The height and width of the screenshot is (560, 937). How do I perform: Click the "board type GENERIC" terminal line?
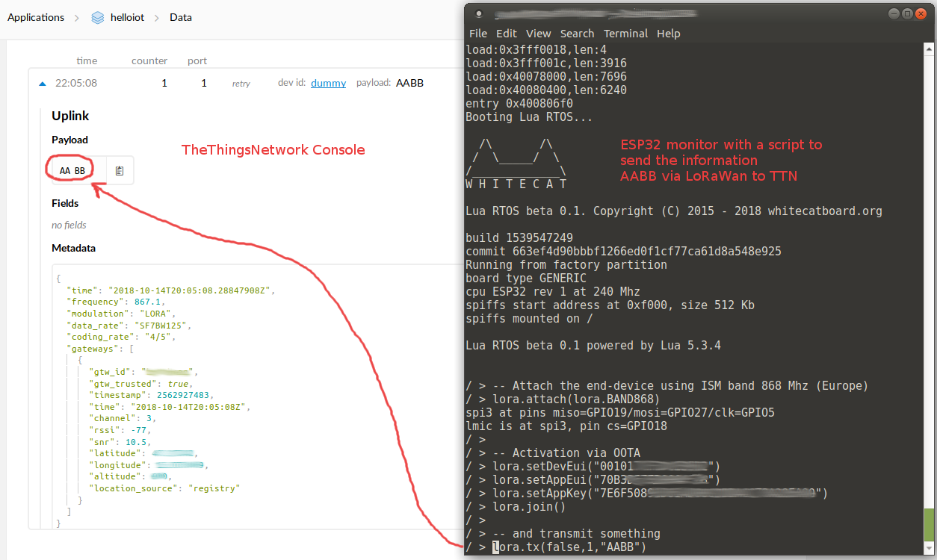coord(526,279)
